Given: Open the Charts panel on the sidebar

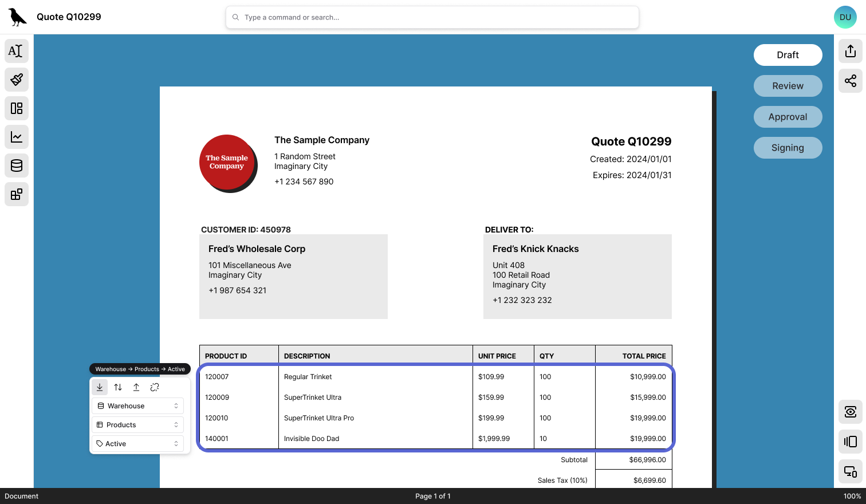Looking at the screenshot, I should point(17,137).
